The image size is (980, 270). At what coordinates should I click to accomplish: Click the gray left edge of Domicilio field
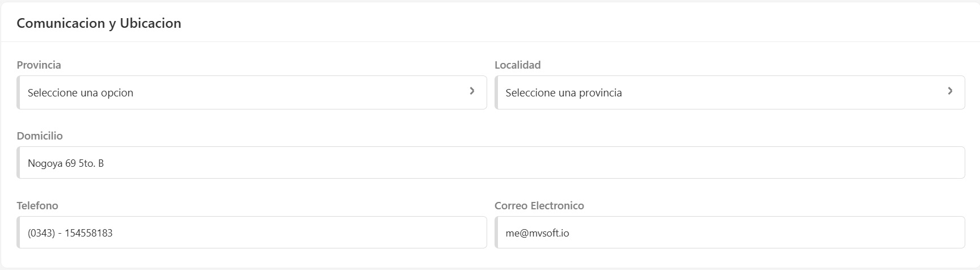19,163
